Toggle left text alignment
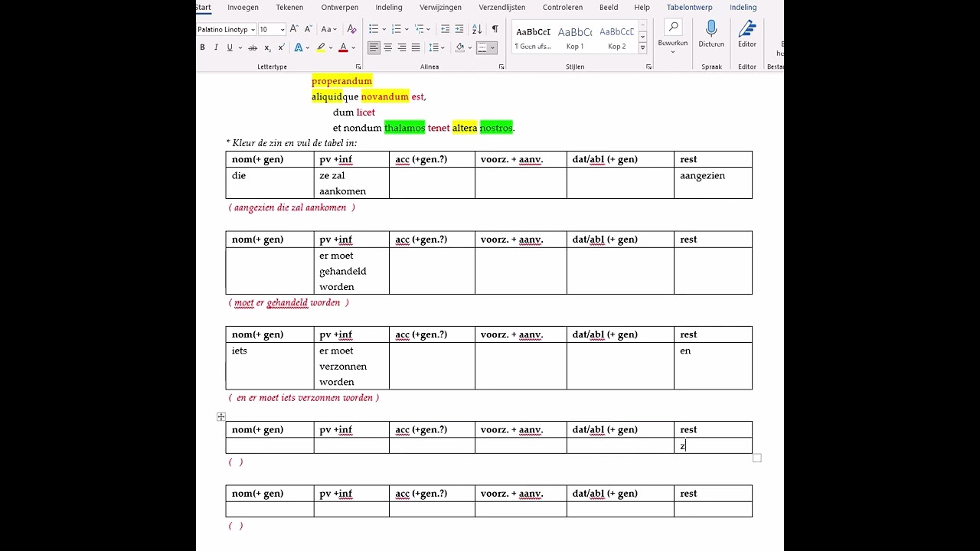980x551 pixels. [374, 47]
